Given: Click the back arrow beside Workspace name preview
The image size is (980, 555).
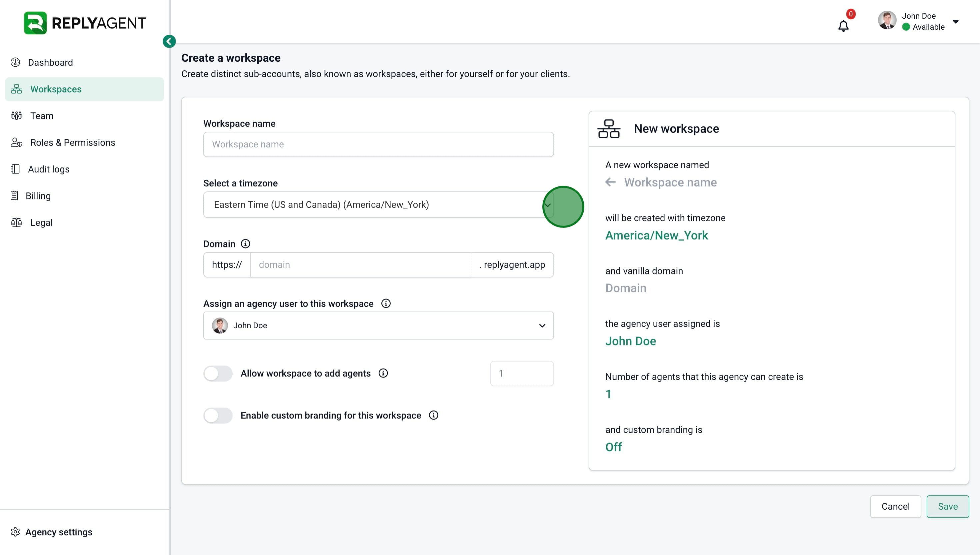Looking at the screenshot, I should [610, 182].
